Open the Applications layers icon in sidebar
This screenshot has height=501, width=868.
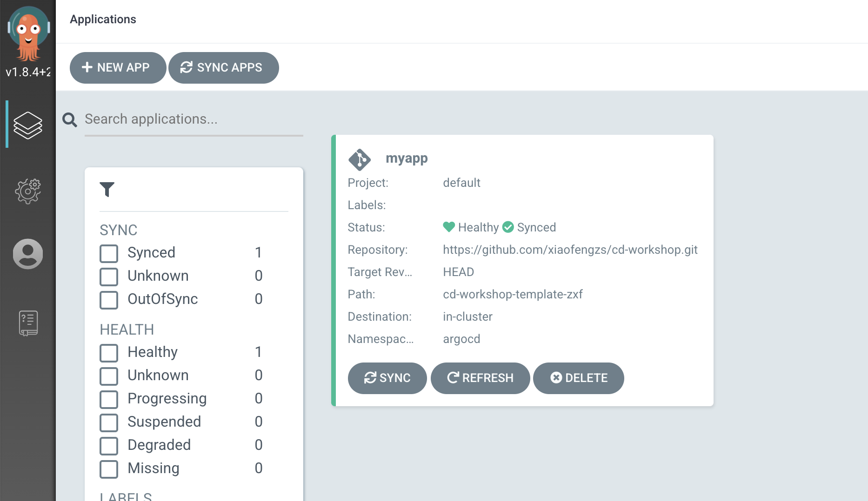[x=28, y=125]
